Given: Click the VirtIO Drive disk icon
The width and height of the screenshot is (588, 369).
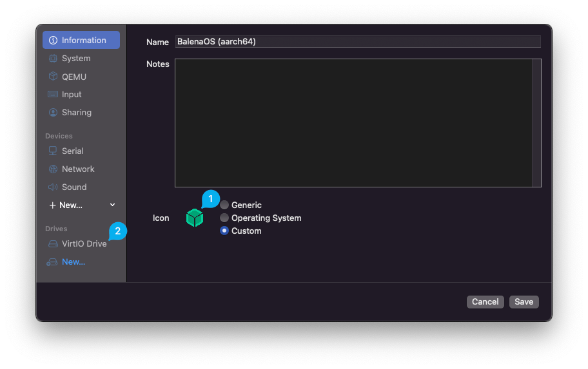Looking at the screenshot, I should tap(53, 244).
